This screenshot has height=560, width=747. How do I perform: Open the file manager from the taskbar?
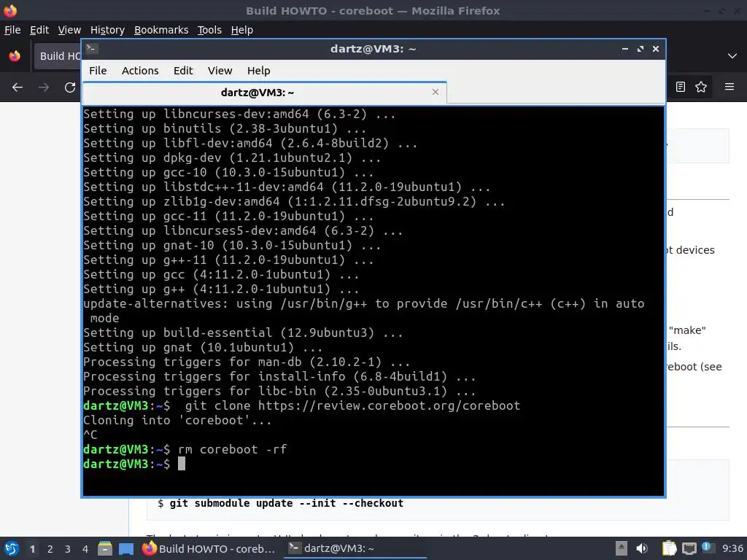[x=105, y=548]
